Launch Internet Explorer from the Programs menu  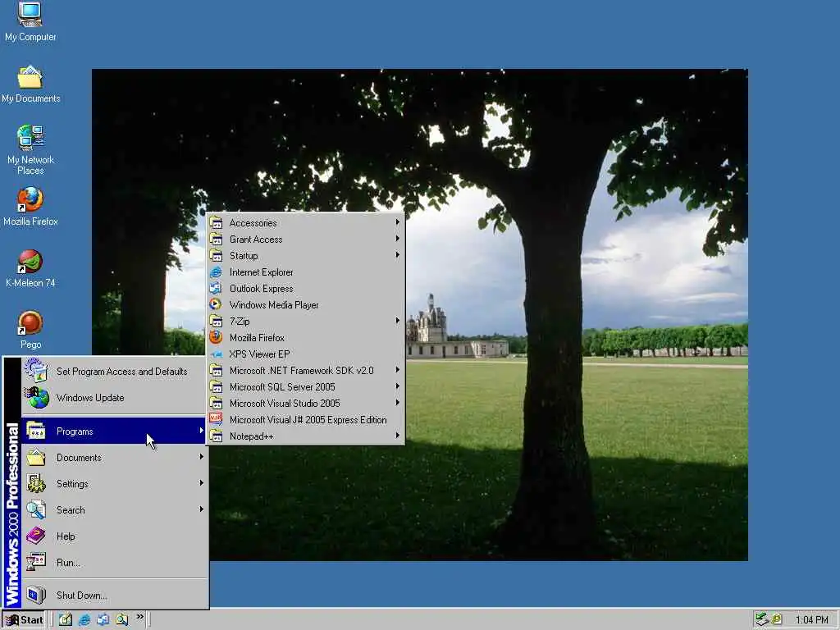tap(305, 272)
